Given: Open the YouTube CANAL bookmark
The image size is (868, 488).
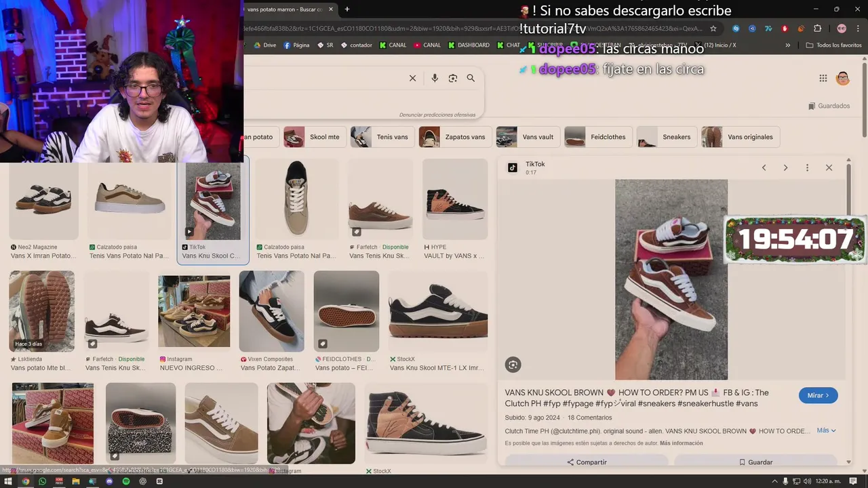Looking at the screenshot, I should click(427, 45).
